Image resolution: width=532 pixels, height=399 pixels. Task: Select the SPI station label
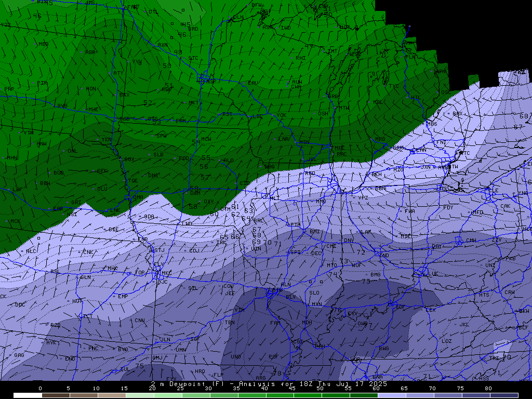click(295, 252)
